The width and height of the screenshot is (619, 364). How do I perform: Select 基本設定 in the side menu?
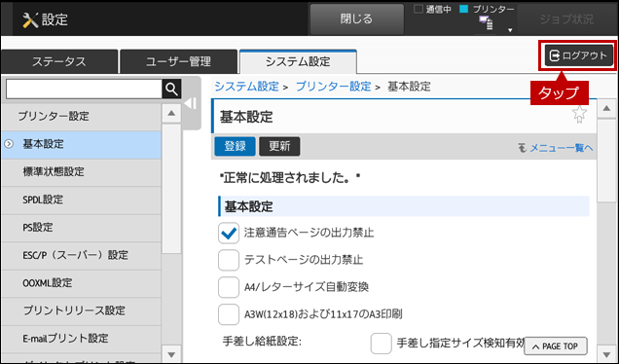pyautogui.click(x=81, y=144)
